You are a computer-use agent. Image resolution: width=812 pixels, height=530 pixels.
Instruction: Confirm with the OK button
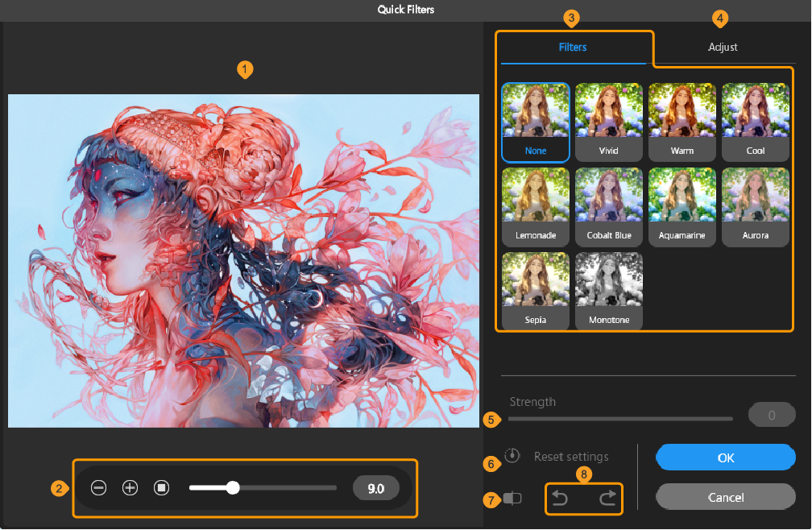click(726, 458)
